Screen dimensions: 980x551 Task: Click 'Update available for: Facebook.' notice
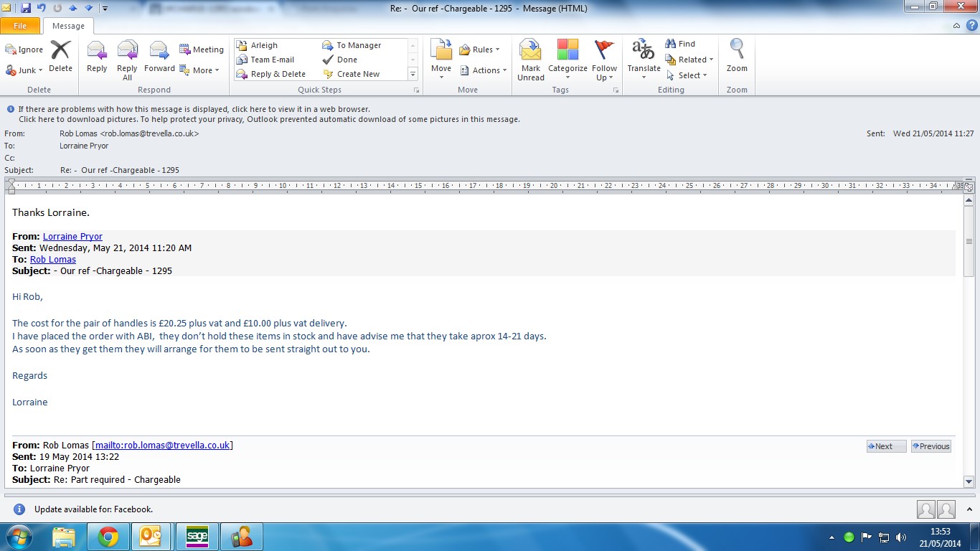tap(93, 509)
